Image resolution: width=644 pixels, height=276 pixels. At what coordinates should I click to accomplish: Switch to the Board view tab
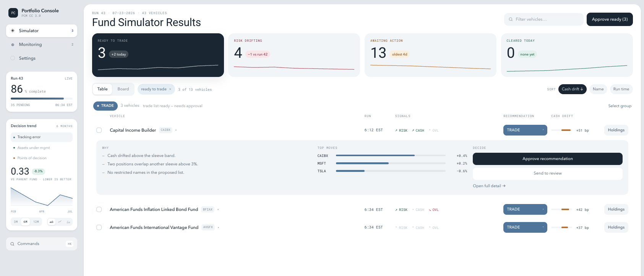tap(123, 89)
